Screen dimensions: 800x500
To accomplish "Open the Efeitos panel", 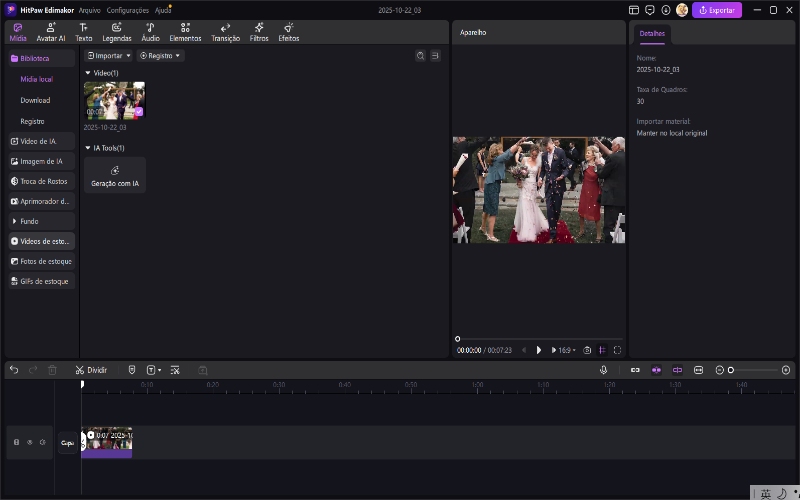I will [x=289, y=32].
